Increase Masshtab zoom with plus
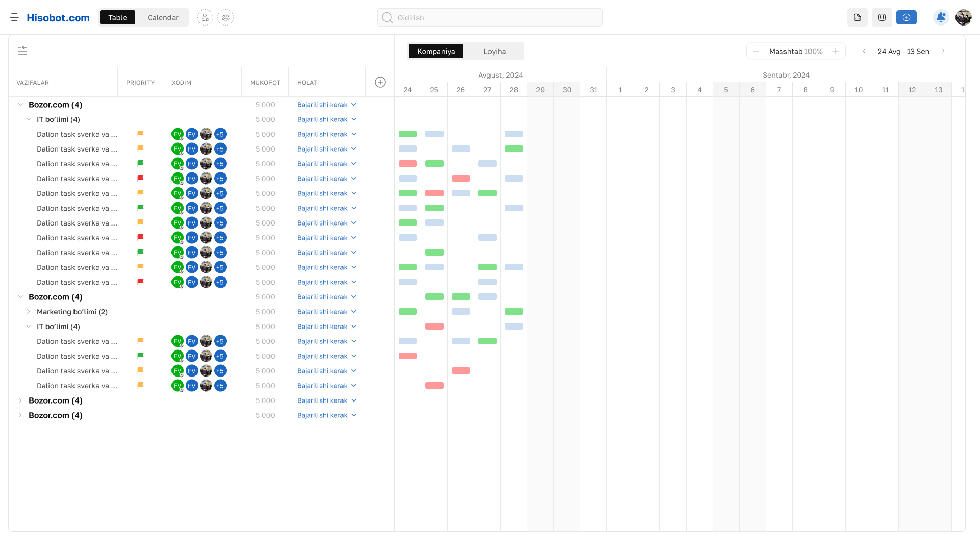The image size is (980, 551). [836, 51]
